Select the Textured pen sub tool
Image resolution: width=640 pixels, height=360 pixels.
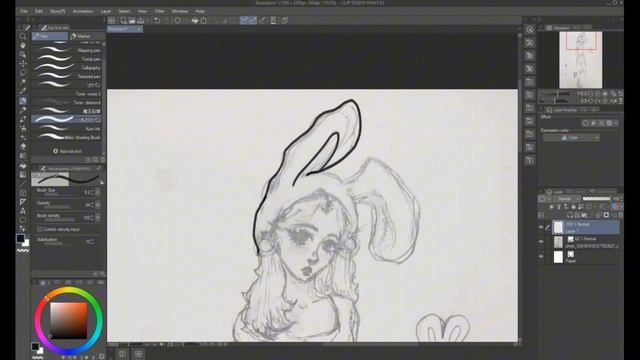[x=67, y=76]
